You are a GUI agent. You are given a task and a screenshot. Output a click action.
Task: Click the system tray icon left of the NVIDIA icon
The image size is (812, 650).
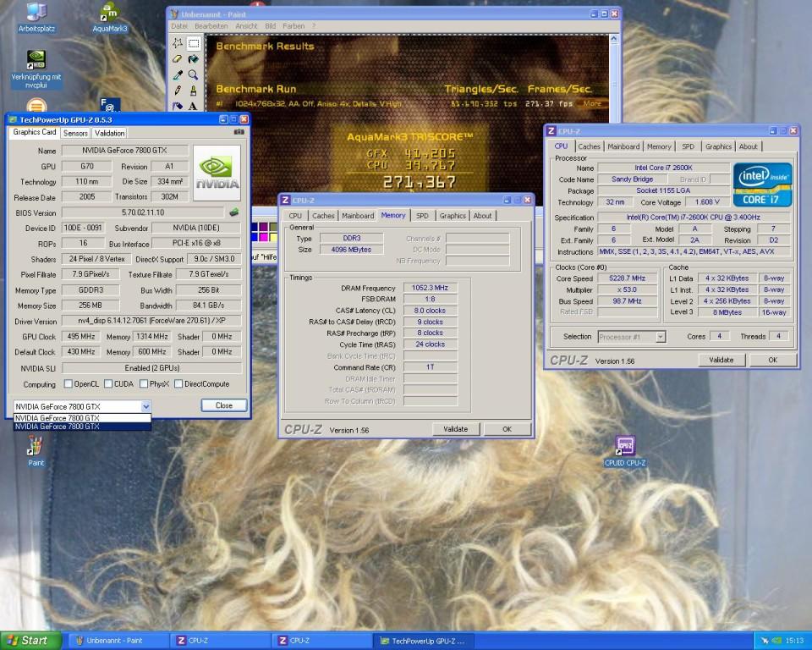[x=765, y=642]
